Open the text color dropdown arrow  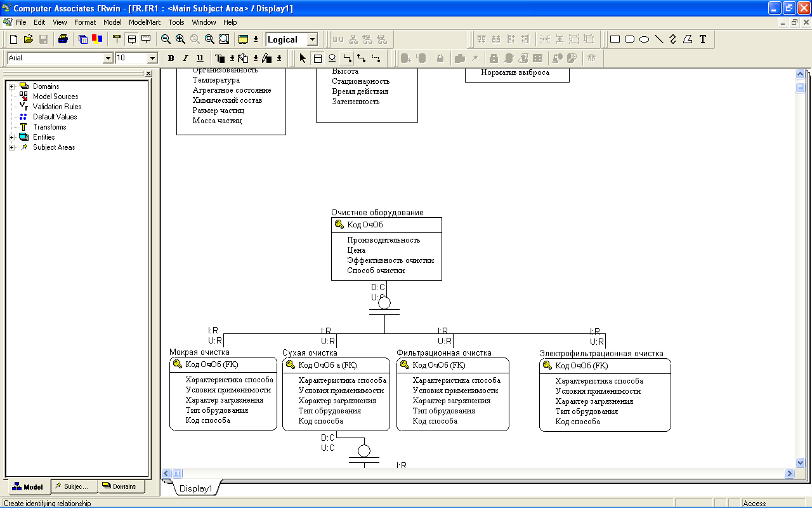[x=232, y=58]
